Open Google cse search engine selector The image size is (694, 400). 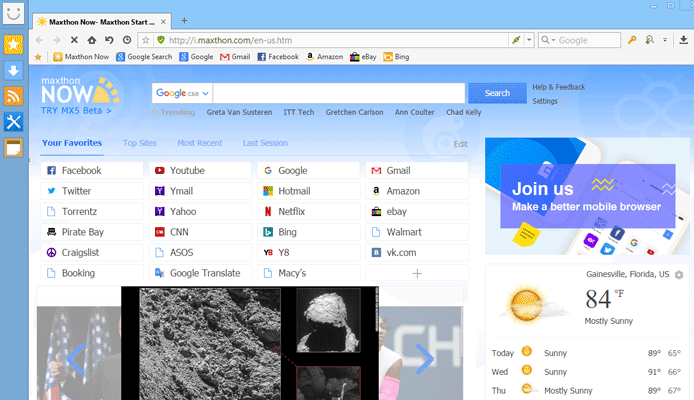[182, 93]
